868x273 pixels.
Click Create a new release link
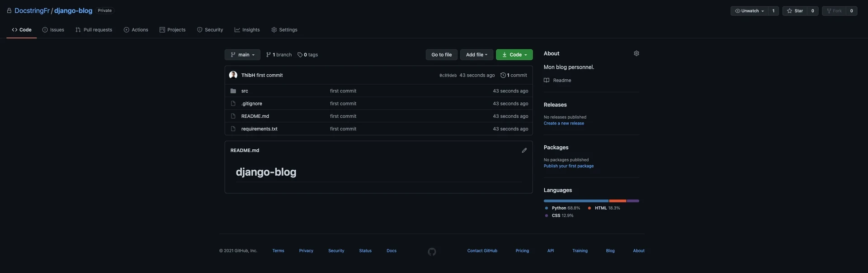563,123
